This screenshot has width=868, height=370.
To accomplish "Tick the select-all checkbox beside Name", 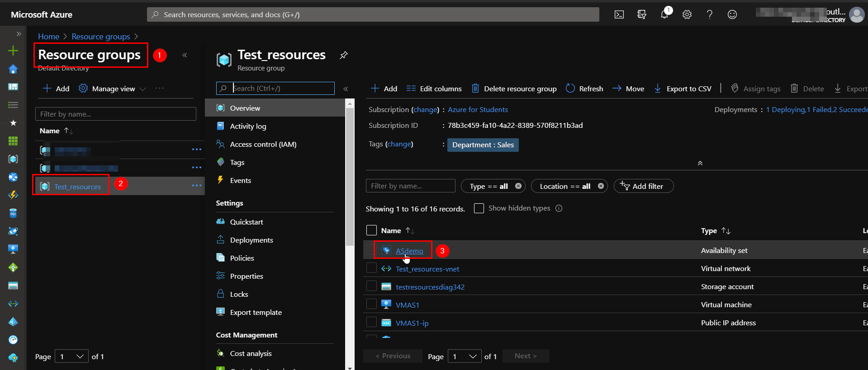I will click(371, 230).
